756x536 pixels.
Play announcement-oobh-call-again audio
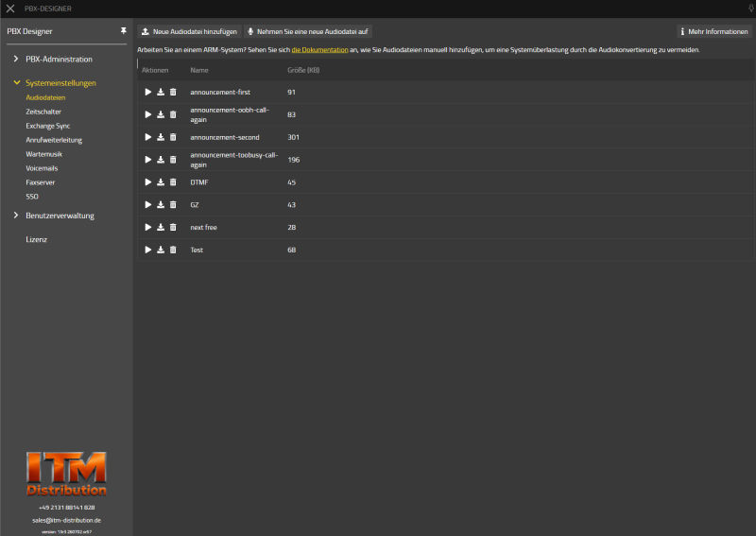pyautogui.click(x=148, y=114)
